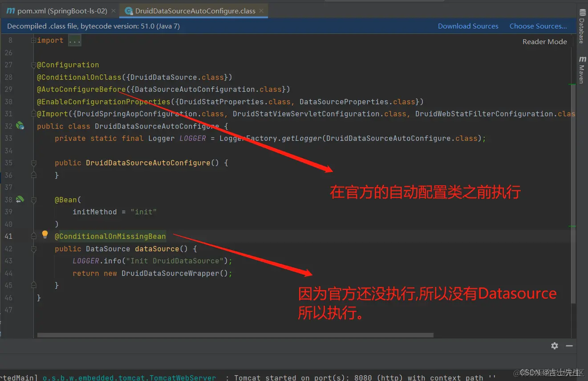The image size is (588, 381).
Task: Collapse the dataSource method fold on line 41
Action: point(33,235)
